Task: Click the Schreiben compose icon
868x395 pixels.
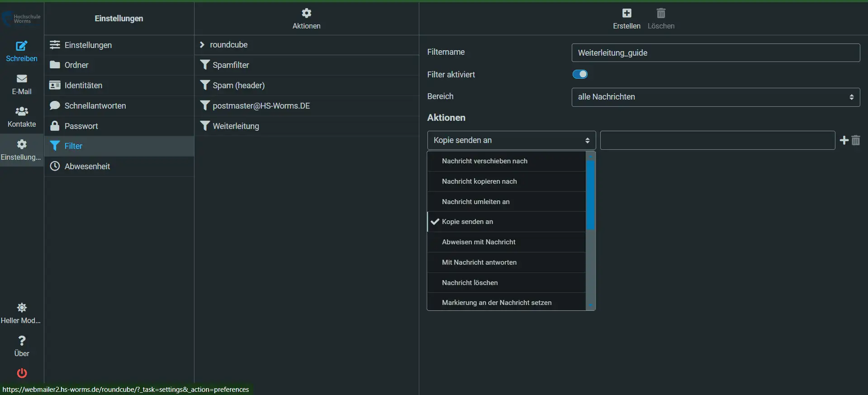Action: click(21, 46)
